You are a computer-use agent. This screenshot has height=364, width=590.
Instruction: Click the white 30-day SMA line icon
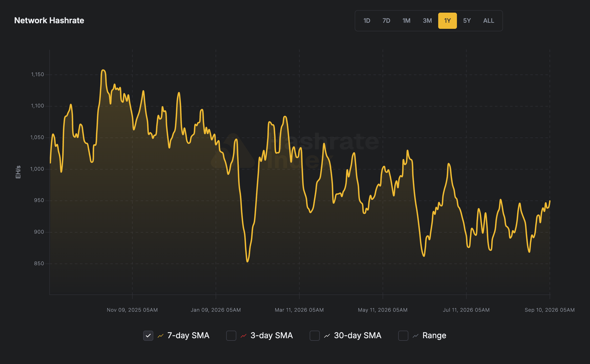click(327, 336)
